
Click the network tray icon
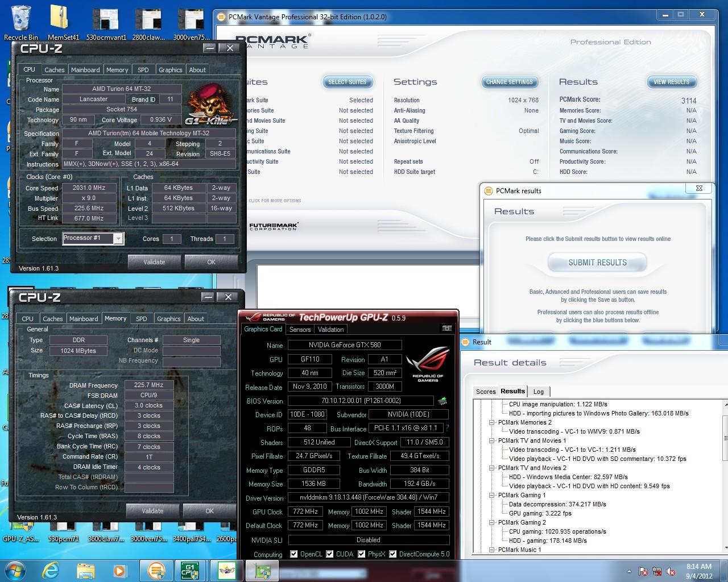coord(657,571)
